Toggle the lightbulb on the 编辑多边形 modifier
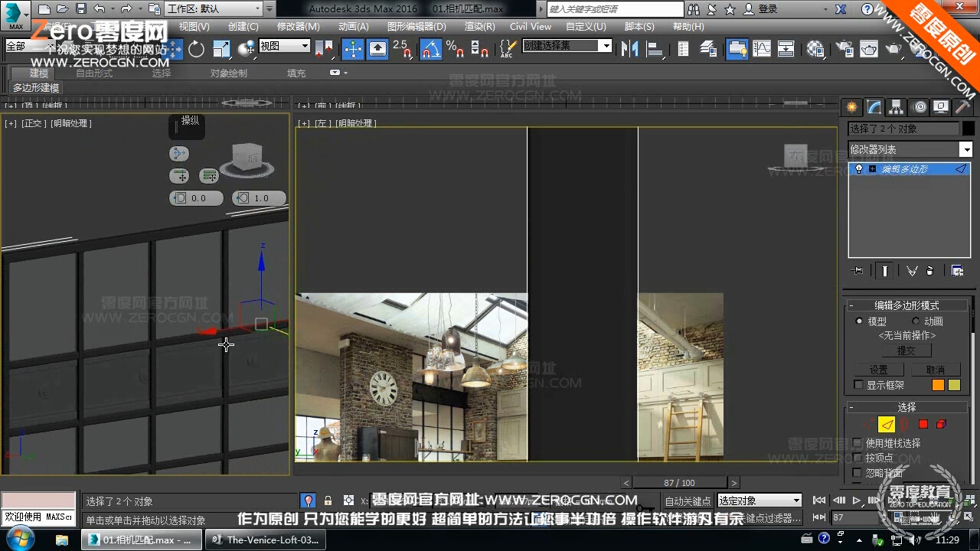Screen dimensions: 980x551 coord(859,169)
